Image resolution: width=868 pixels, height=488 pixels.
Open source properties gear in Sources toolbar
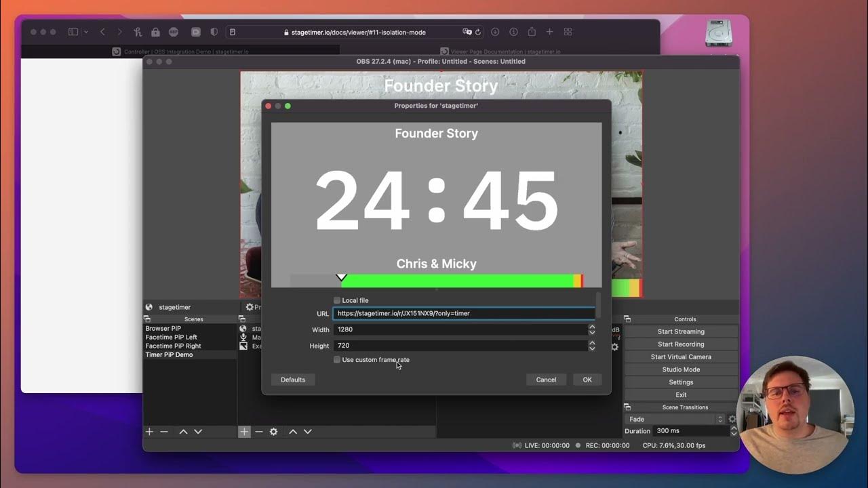tap(273, 432)
